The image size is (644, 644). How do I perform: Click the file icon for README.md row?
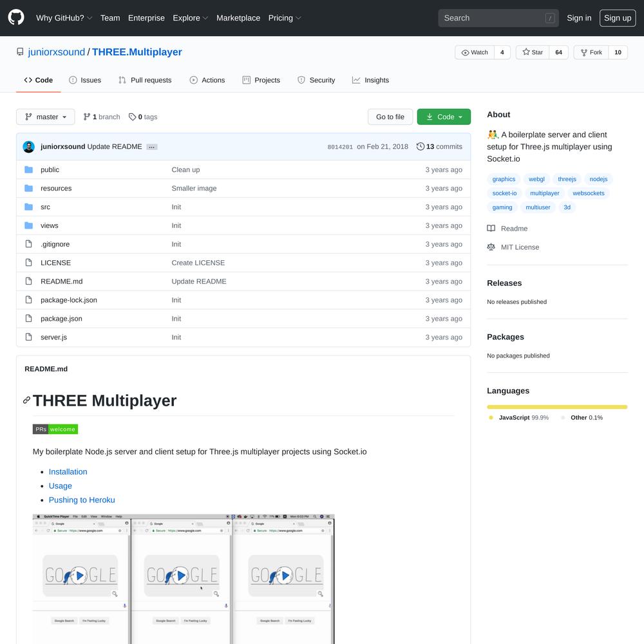pos(29,281)
